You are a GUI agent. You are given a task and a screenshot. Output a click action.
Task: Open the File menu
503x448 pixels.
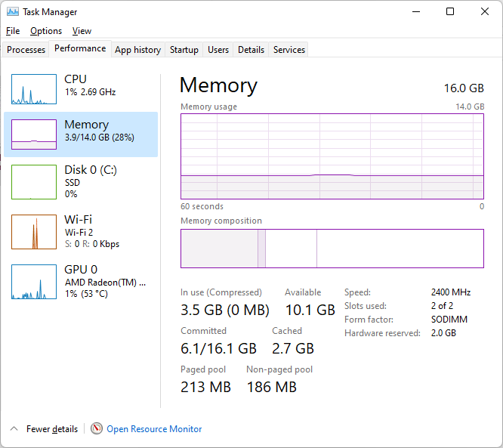[13, 31]
